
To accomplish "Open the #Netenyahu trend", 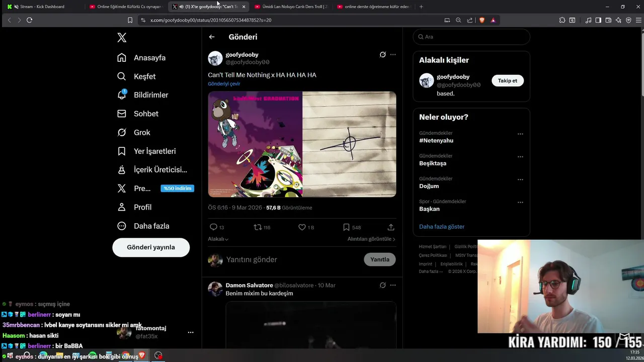I will point(436,141).
